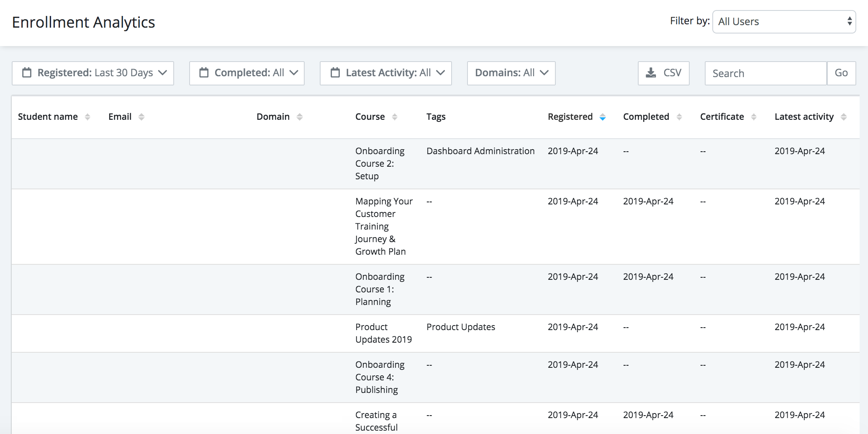Sort table by Student name arrows
This screenshot has width=868, height=434.
tap(87, 117)
